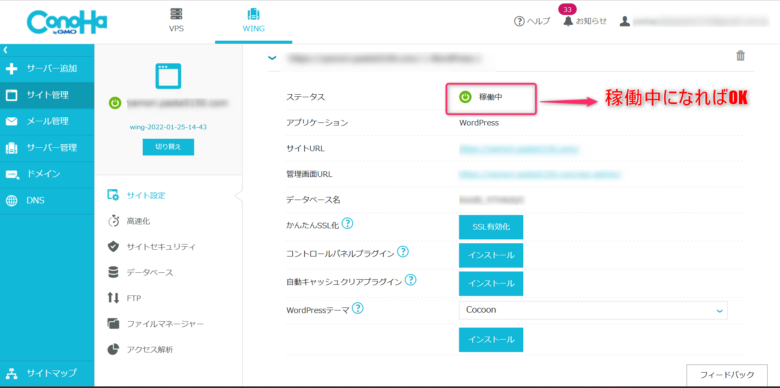Open サイトマップ at sidebar bottom
This screenshot has height=388, width=780.
47,373
